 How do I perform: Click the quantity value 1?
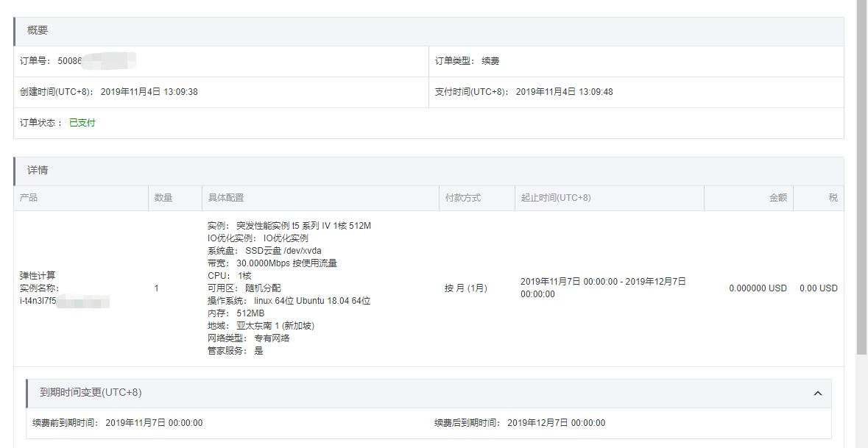(x=157, y=288)
